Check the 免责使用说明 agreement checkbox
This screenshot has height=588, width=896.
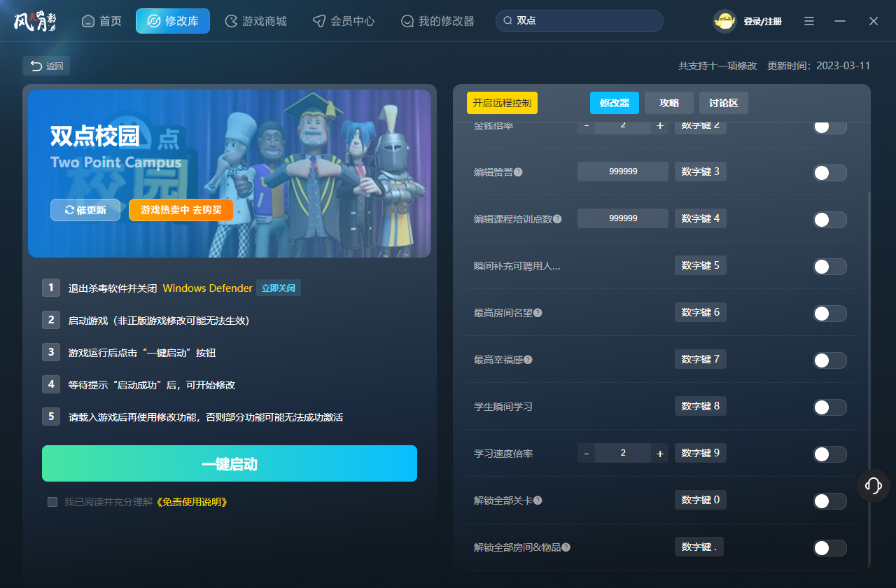point(52,502)
